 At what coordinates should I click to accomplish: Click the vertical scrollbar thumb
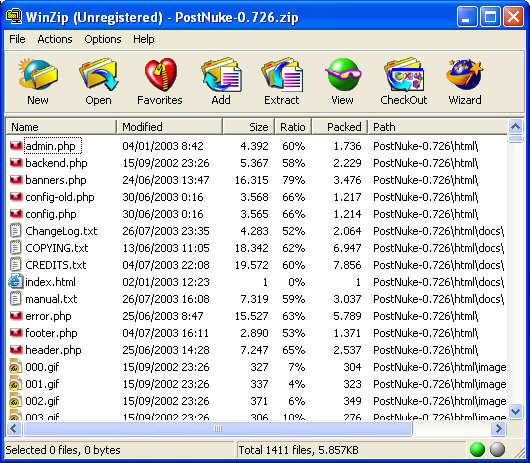(x=515, y=139)
